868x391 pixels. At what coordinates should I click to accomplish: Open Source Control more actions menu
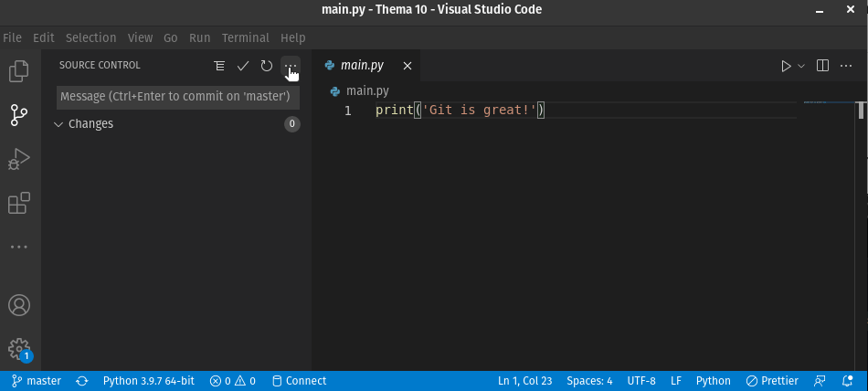pos(291,66)
